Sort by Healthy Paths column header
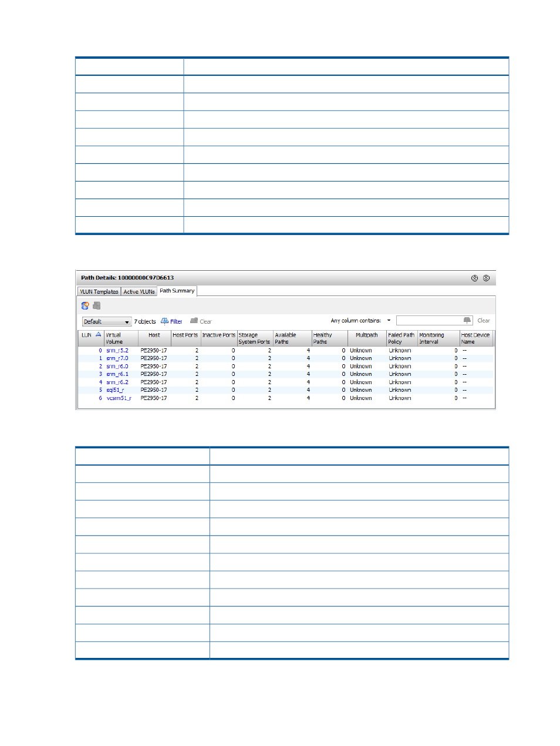 [329, 338]
